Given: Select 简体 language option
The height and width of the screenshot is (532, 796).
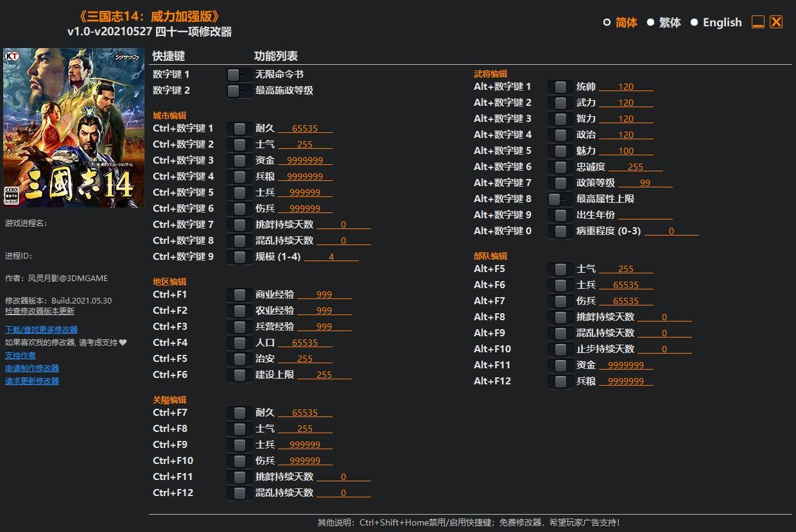Looking at the screenshot, I should click(x=620, y=22).
